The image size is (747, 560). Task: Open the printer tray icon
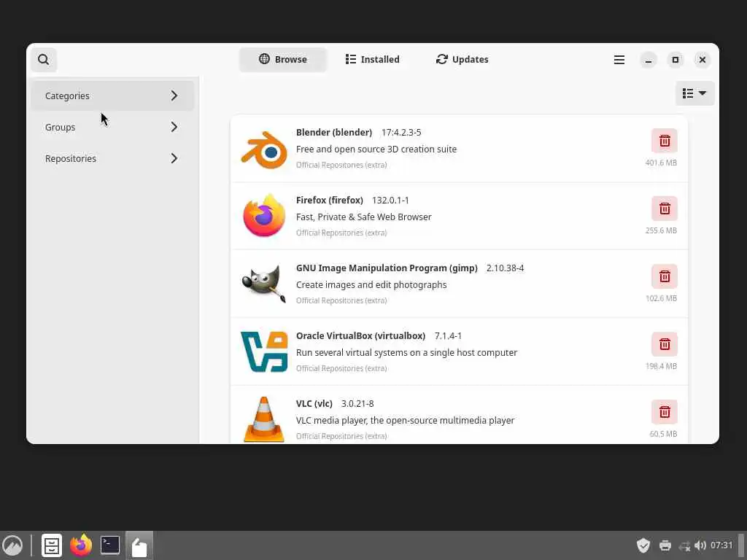[x=665, y=545]
